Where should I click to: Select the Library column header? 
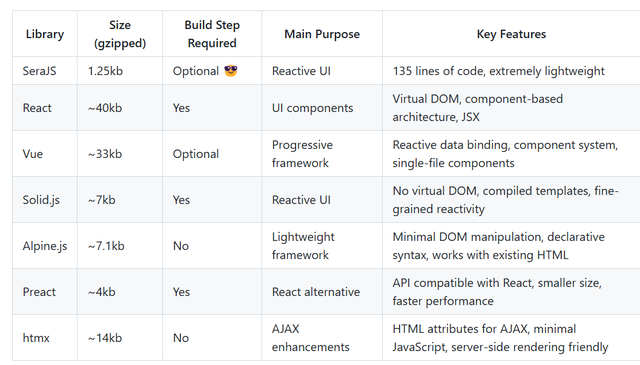[x=45, y=34]
